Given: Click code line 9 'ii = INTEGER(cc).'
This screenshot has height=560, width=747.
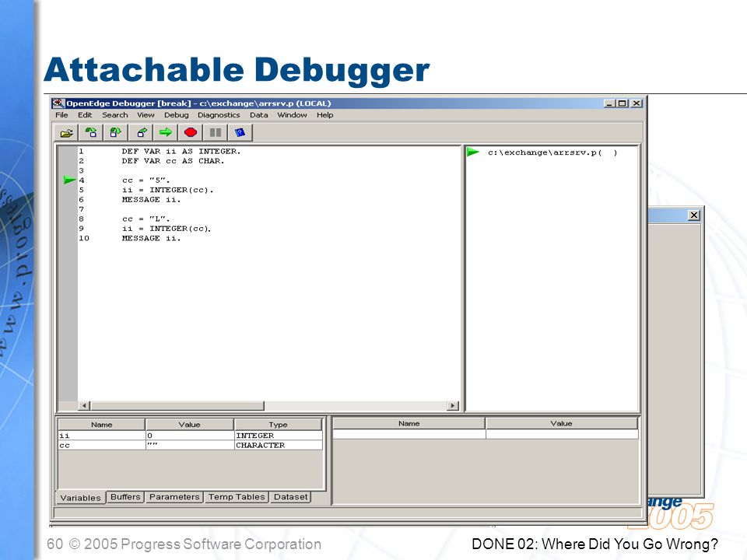Looking at the screenshot, I should click(167, 229).
